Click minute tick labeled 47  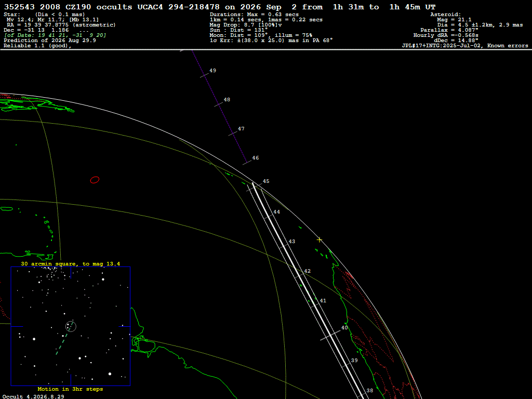pyautogui.click(x=241, y=129)
